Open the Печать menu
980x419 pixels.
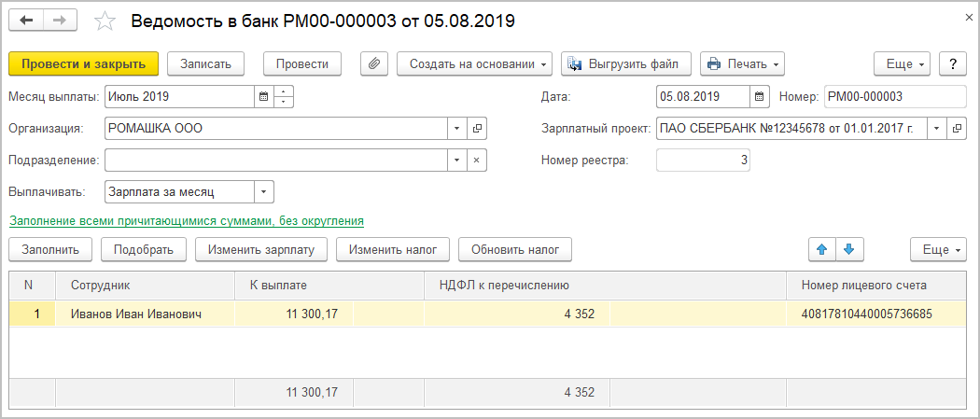pyautogui.click(x=742, y=63)
